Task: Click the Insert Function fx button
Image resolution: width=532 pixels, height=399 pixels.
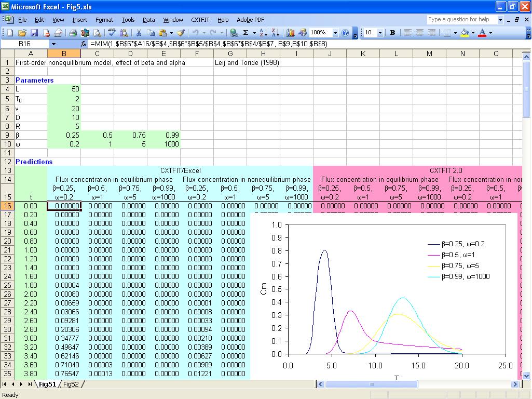Action: [84, 44]
